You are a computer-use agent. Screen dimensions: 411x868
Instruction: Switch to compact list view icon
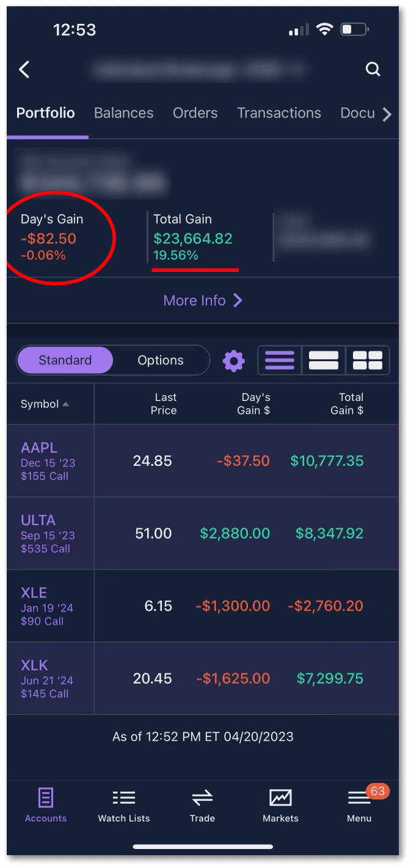(280, 361)
